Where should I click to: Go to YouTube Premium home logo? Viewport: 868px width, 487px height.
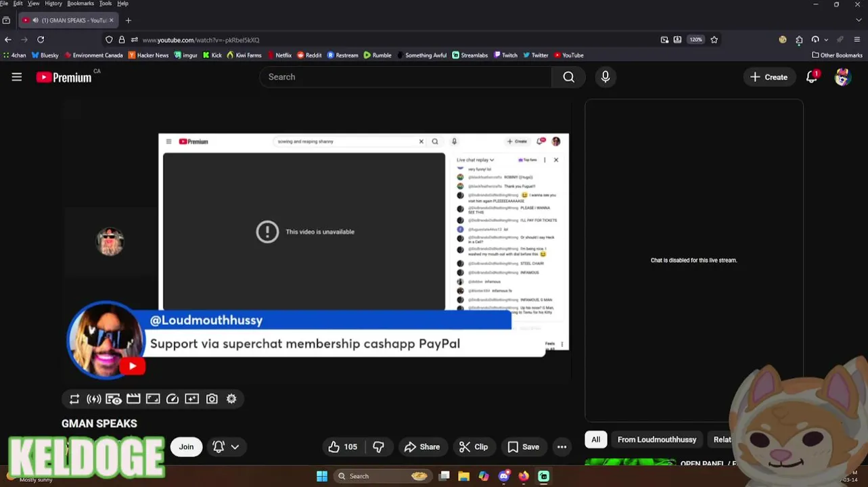click(x=64, y=77)
